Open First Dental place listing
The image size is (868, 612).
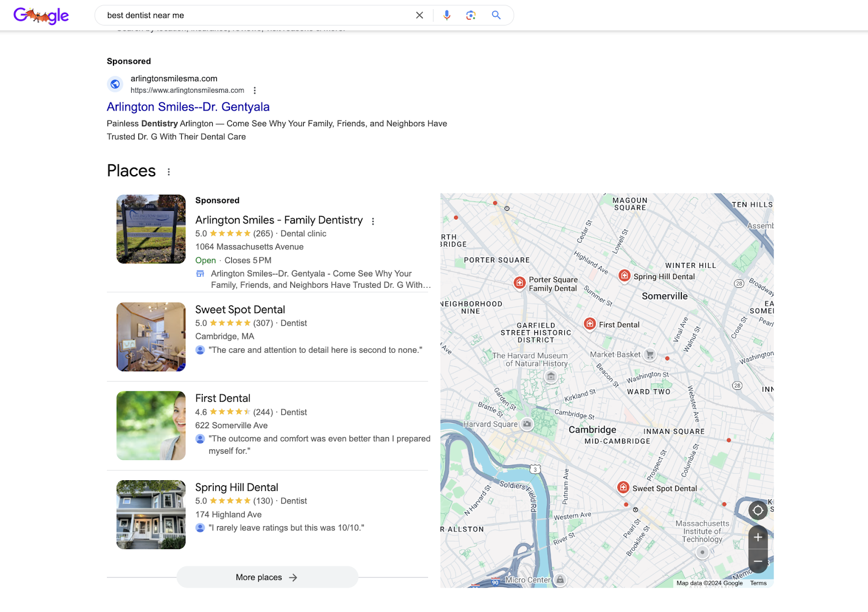tap(223, 398)
